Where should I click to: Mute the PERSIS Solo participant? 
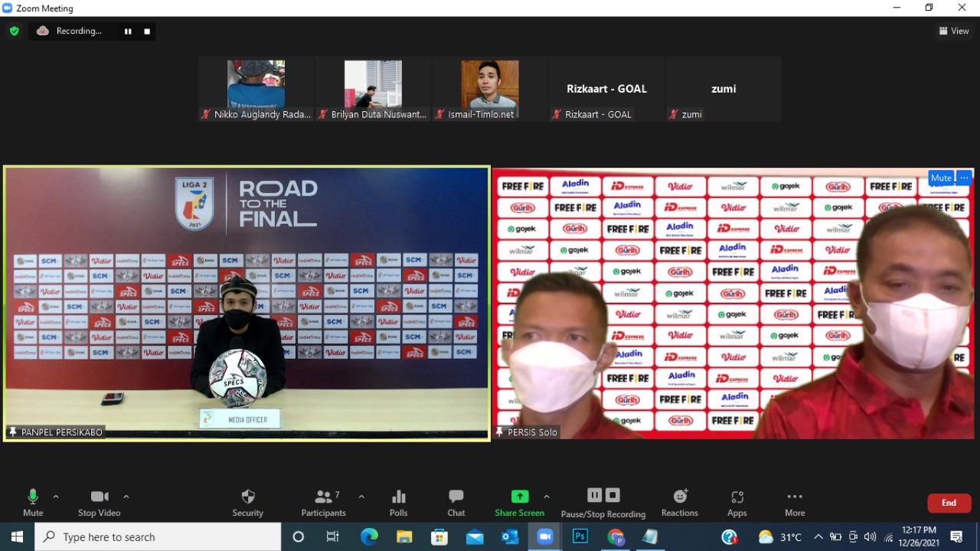(941, 178)
